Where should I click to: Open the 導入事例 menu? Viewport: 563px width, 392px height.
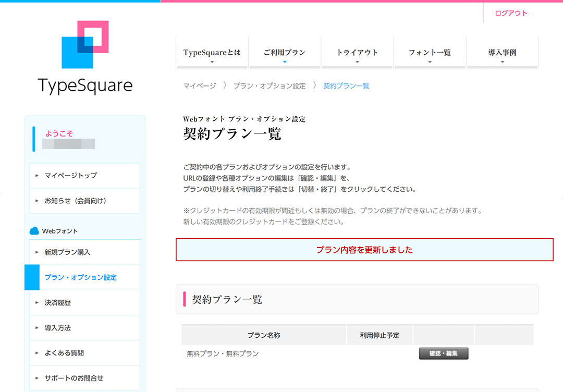(502, 53)
